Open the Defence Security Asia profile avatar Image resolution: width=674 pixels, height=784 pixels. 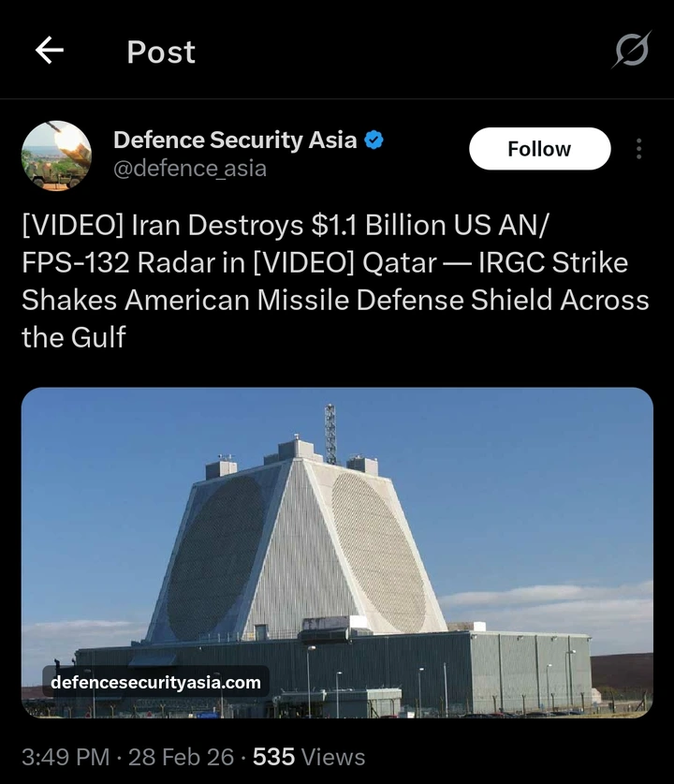coord(56,155)
